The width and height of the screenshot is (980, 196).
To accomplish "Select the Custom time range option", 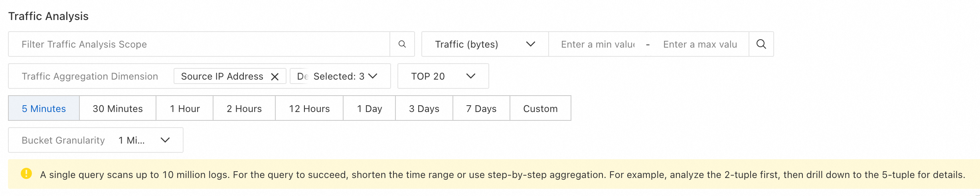I will coord(540,108).
